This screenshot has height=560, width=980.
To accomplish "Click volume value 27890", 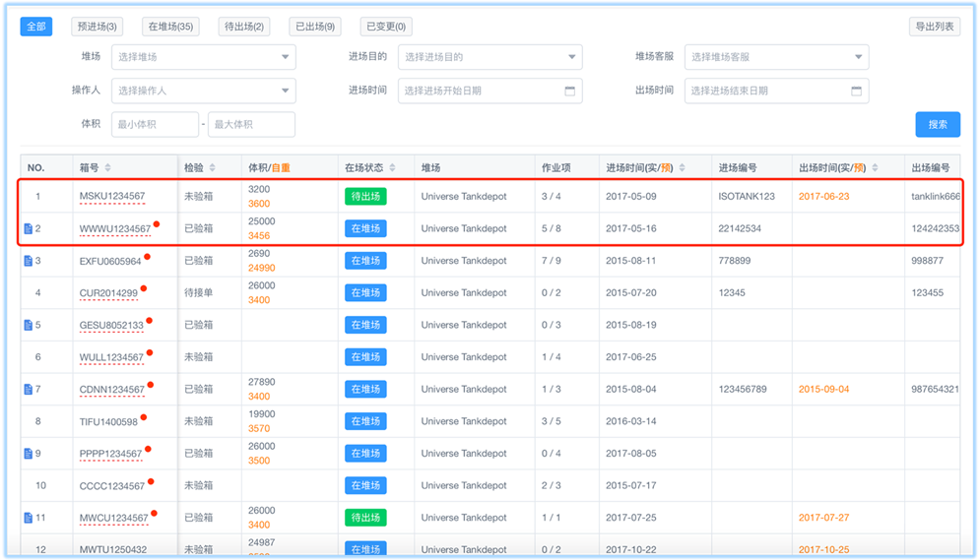I will (261, 382).
